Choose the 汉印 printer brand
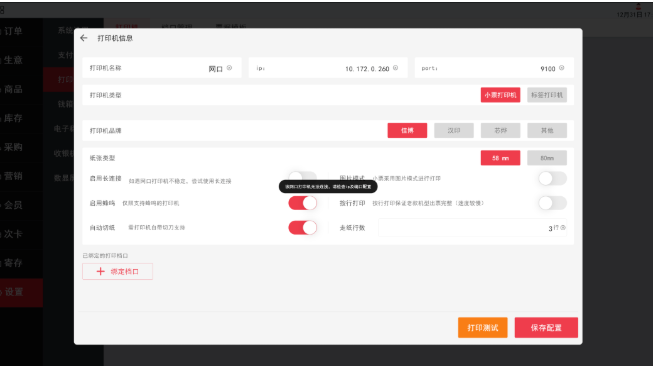The width and height of the screenshot is (653, 366). pyautogui.click(x=454, y=130)
